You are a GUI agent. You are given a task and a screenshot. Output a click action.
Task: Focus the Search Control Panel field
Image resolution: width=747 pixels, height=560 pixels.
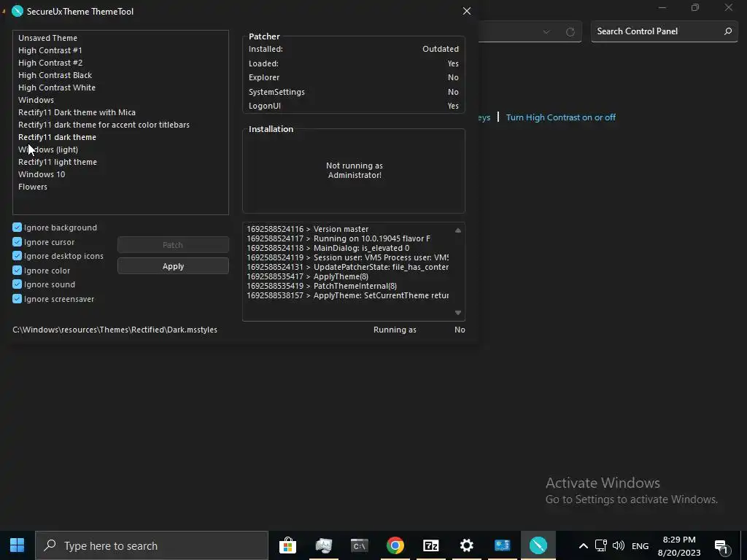click(664, 31)
